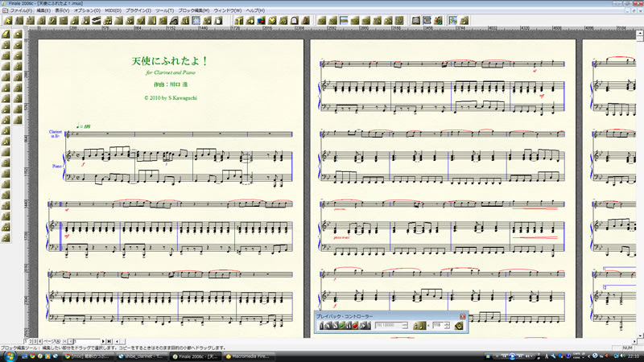The height and width of the screenshot is (362, 644).
Task: Click the red record button
Action: coord(355,326)
